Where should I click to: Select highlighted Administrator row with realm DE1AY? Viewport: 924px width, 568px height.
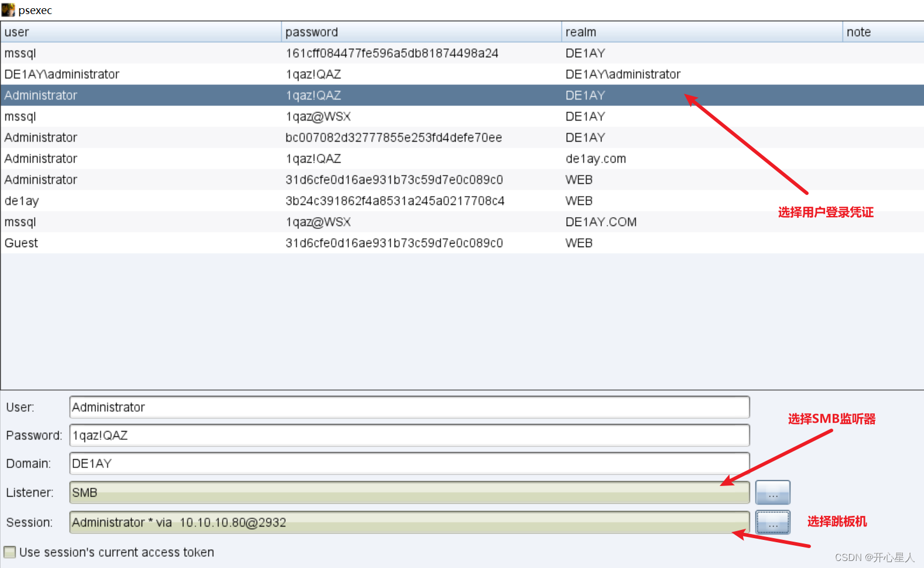[462, 95]
